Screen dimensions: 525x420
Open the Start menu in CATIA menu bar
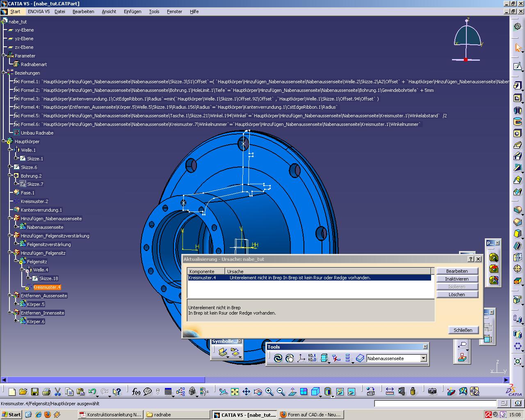(15, 11)
